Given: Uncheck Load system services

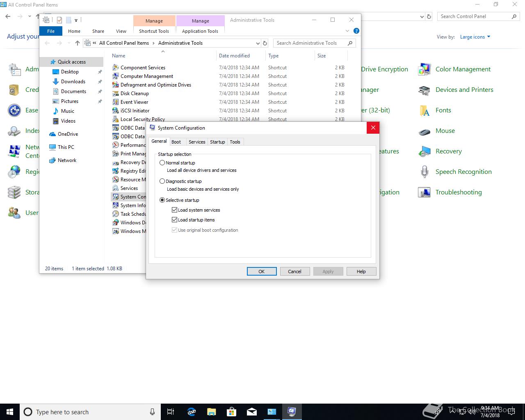Looking at the screenshot, I should tap(175, 210).
